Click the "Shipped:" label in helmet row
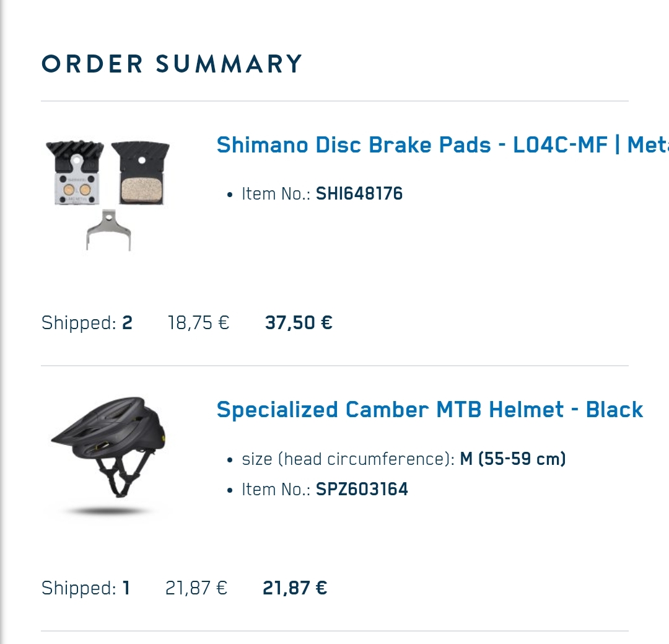 [x=79, y=588]
